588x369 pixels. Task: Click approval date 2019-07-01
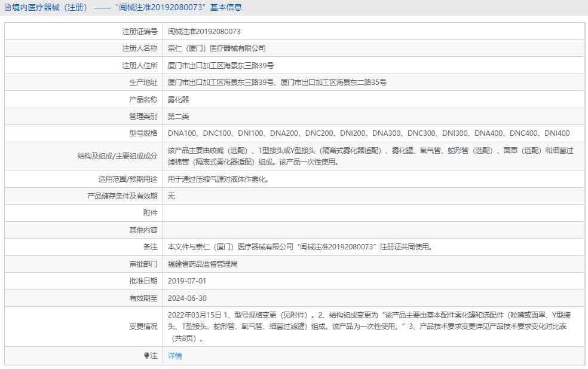(187, 281)
